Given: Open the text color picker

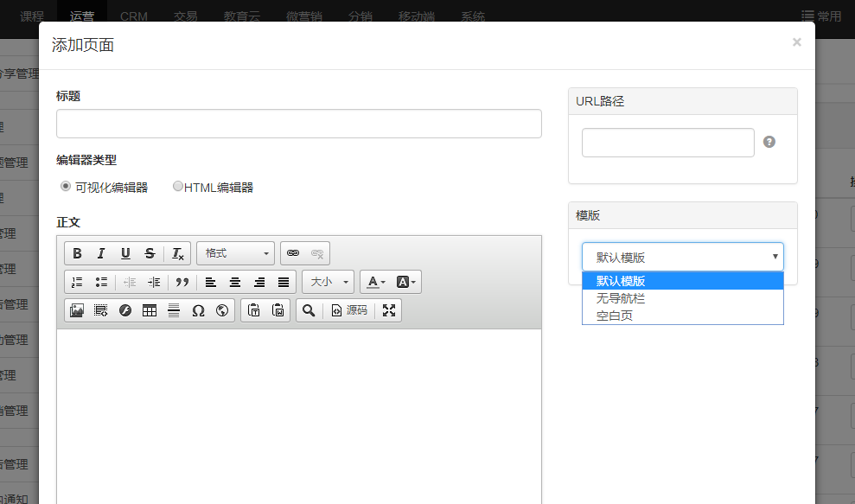Looking at the screenshot, I should (375, 282).
